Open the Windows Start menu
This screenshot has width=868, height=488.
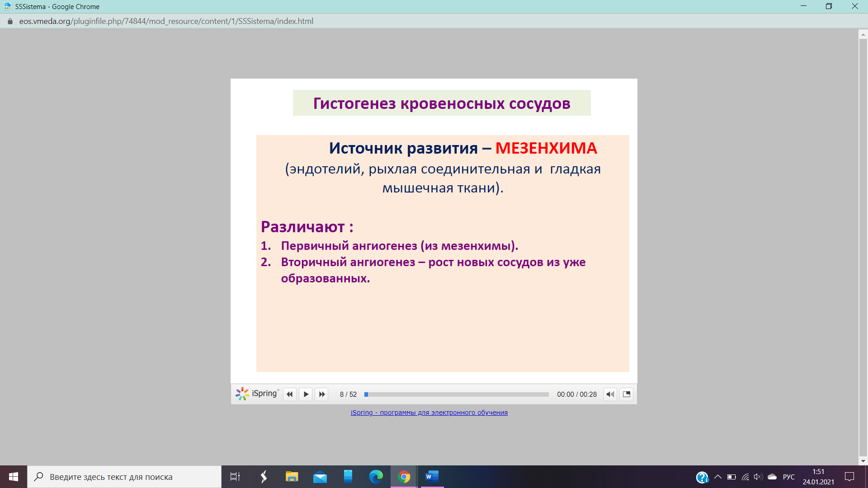14,477
